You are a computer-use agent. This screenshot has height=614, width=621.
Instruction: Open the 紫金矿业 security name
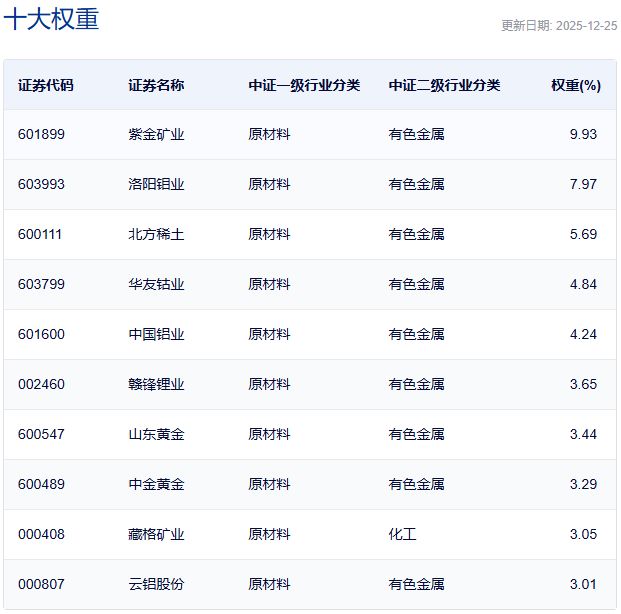point(156,134)
